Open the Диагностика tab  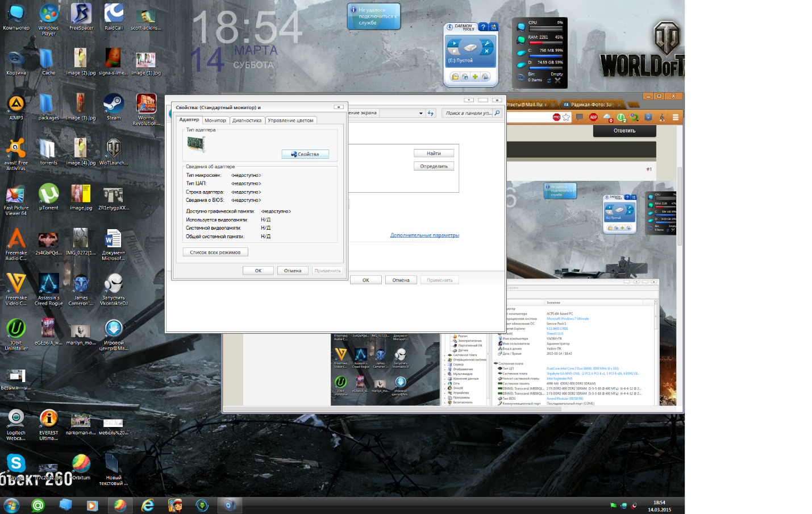click(247, 121)
